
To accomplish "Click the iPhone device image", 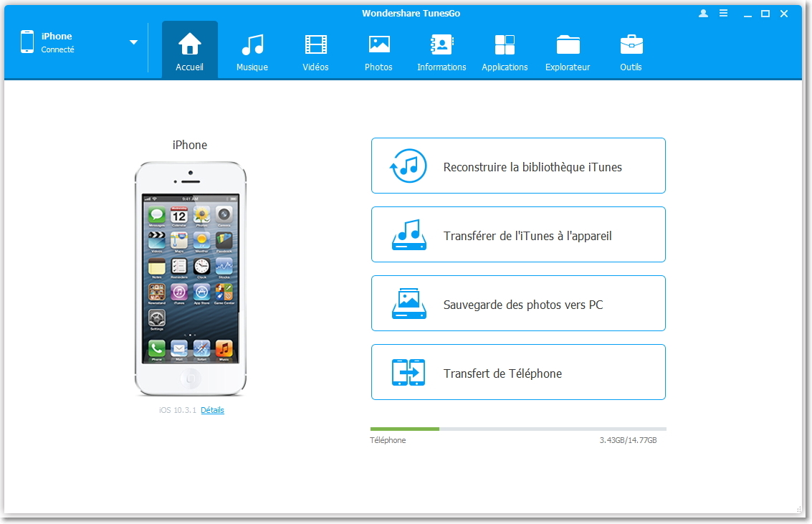I will pyautogui.click(x=190, y=279).
